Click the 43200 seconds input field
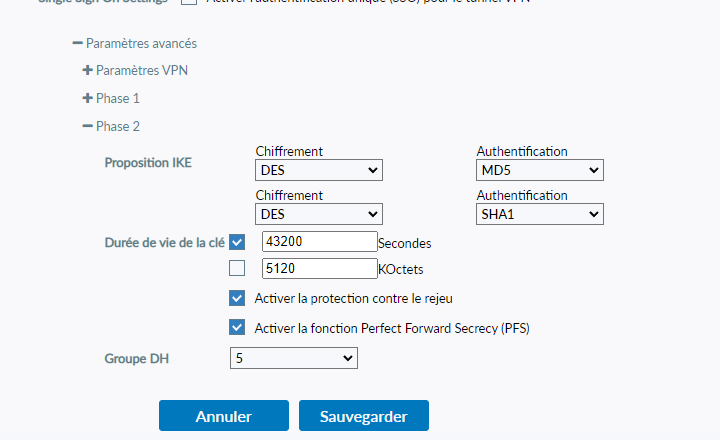This screenshot has width=720, height=440. click(318, 241)
